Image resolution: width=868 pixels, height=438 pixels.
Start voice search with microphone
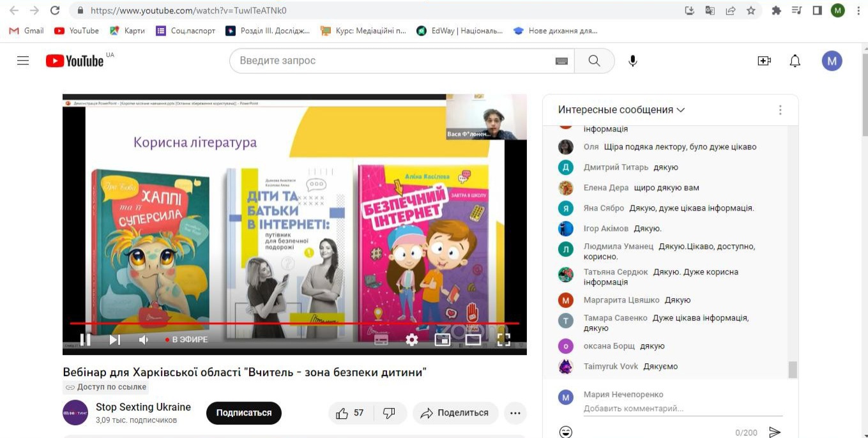point(632,61)
